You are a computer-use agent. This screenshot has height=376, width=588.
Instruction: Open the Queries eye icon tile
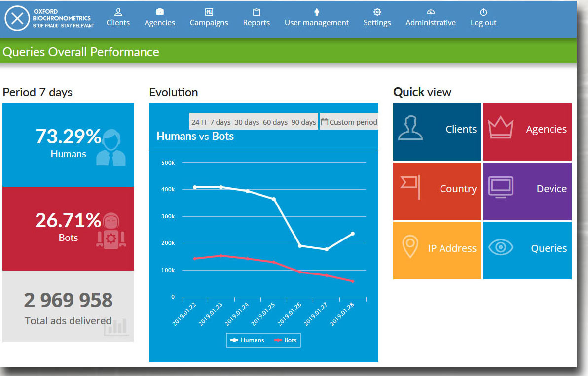500,247
